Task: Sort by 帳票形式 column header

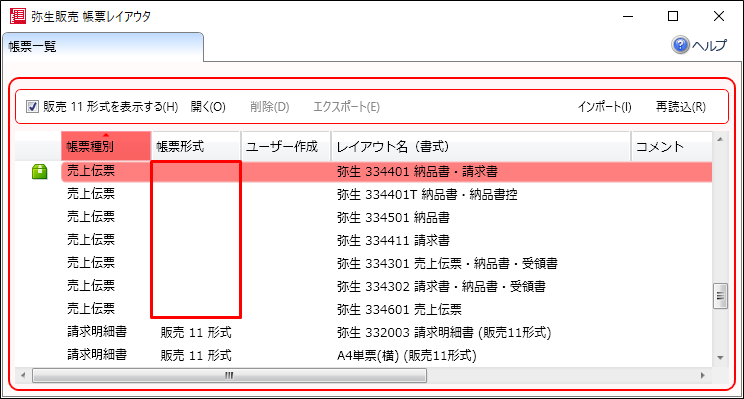Action: 196,146
